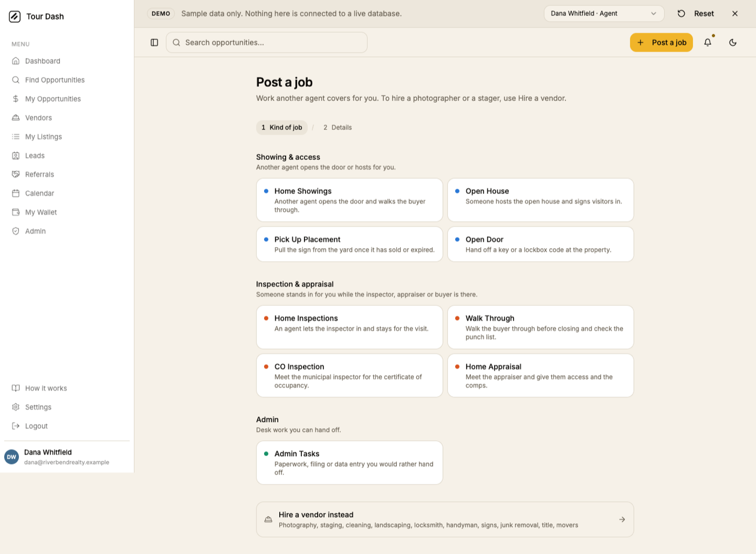Screen dimensions: 756x554
Task: Open the Dana Whitfield · Agent role dropdown
Action: click(x=604, y=14)
